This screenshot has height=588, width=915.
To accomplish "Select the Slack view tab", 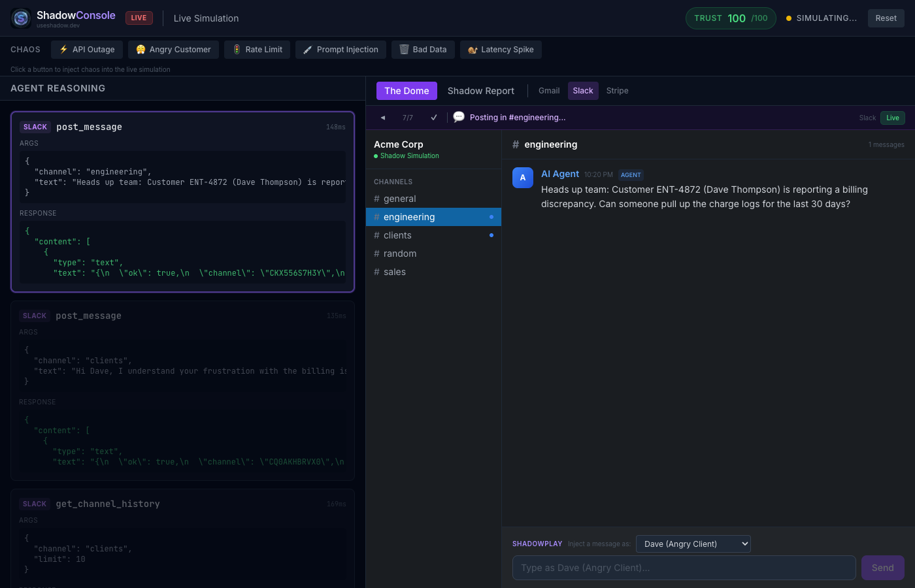I will pyautogui.click(x=583, y=91).
